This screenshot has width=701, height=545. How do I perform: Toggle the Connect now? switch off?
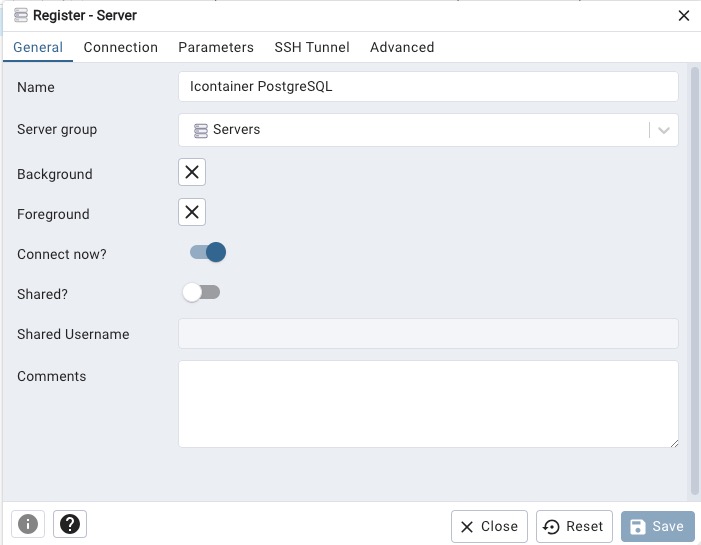click(x=208, y=252)
